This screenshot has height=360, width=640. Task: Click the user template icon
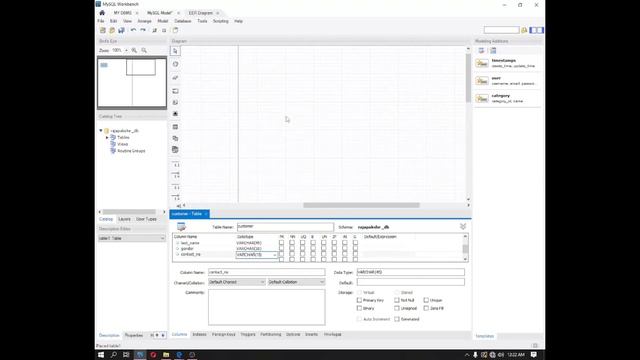point(482,81)
